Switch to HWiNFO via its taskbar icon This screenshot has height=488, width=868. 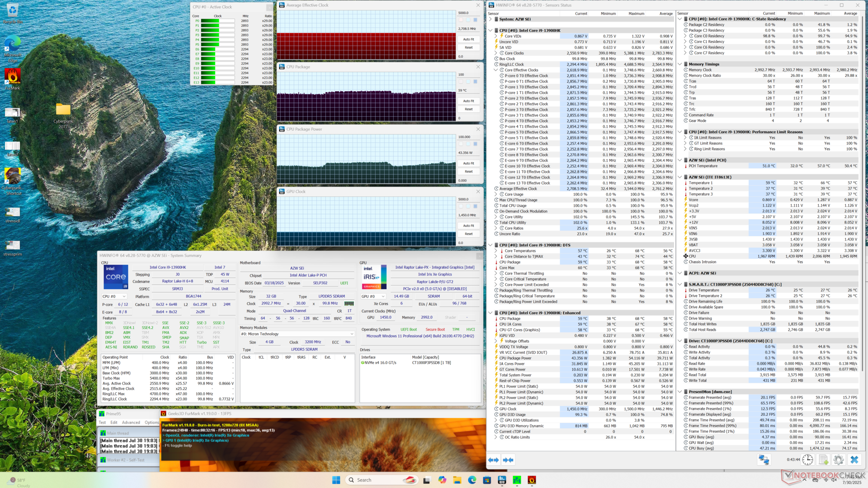(x=502, y=480)
